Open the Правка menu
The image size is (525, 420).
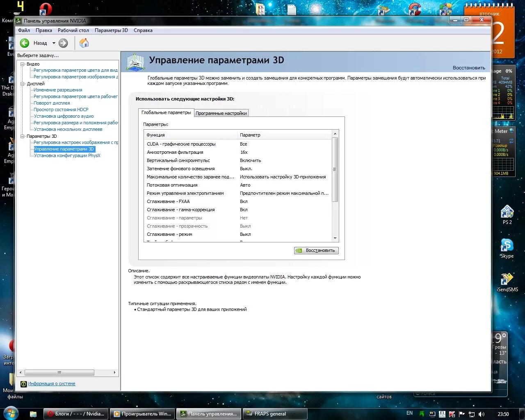point(43,30)
